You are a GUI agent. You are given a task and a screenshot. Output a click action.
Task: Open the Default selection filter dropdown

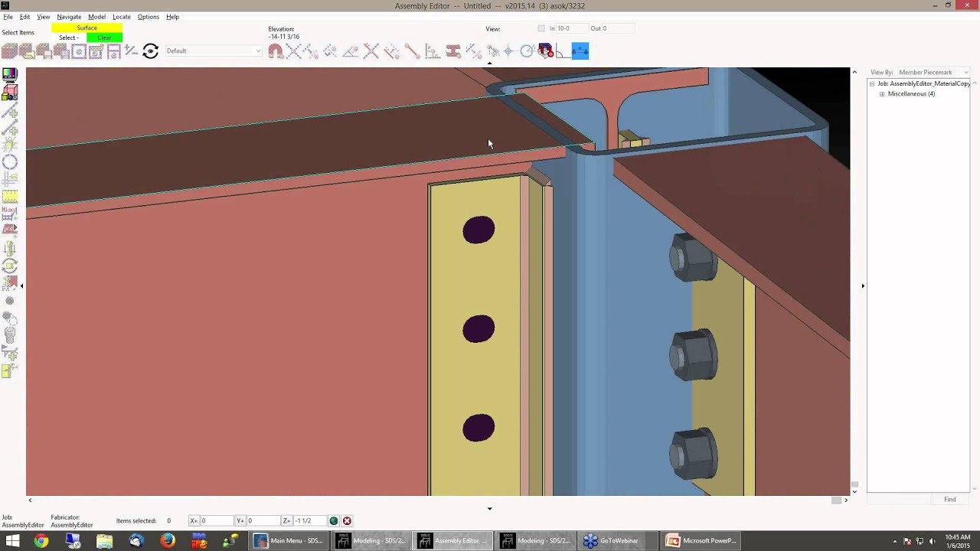214,51
